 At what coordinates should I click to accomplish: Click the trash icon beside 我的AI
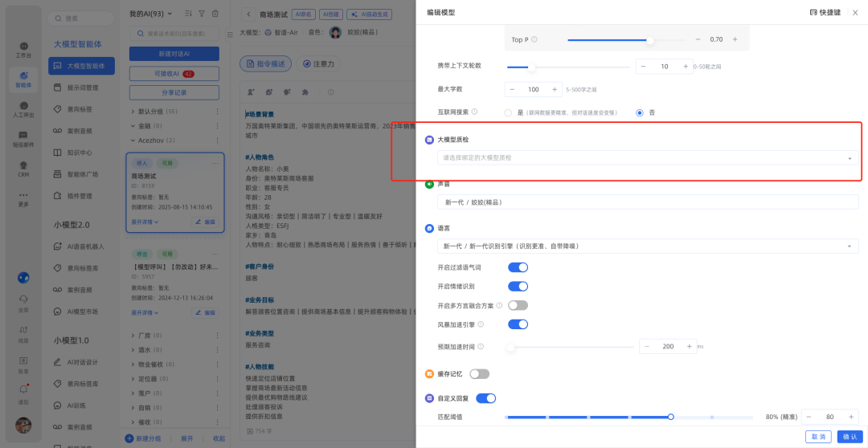[x=215, y=14]
